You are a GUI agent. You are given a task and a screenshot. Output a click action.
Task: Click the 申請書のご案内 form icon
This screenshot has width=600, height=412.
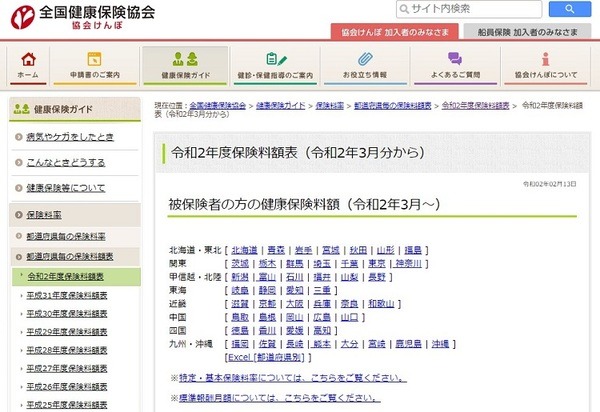click(x=95, y=59)
